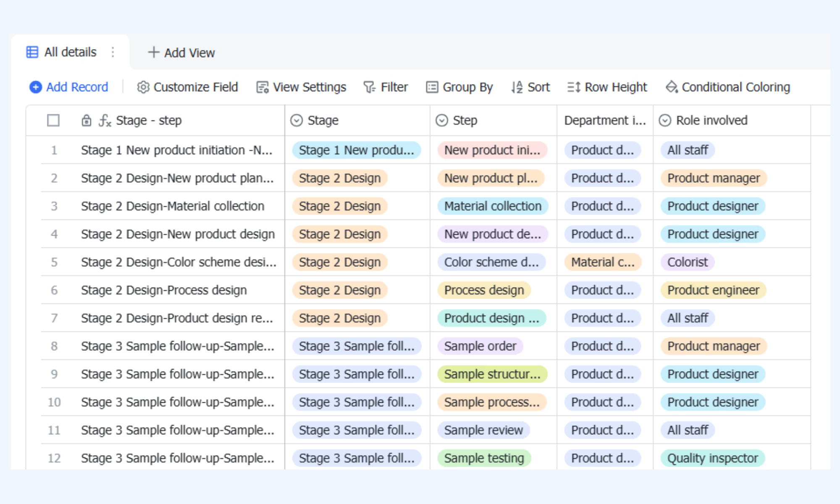Viewport: 840px width, 504px height.
Task: Click the 'New product pl...' step tag
Action: [x=491, y=178]
